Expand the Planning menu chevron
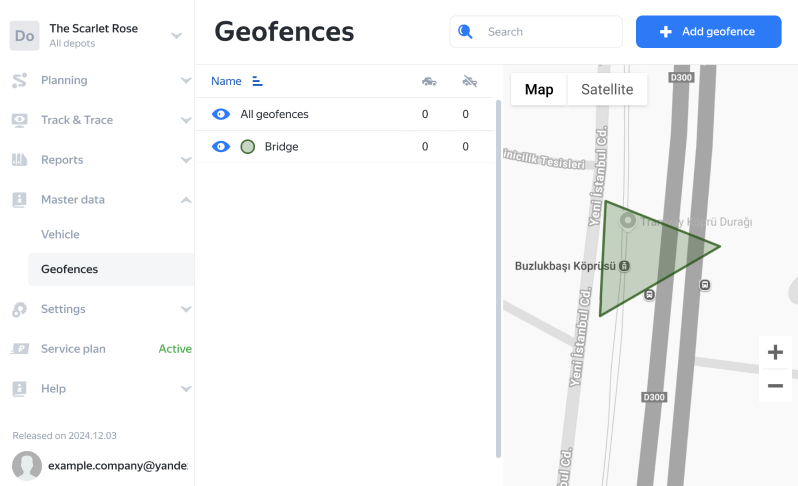Screen dimensions: 798x486 click(186, 80)
